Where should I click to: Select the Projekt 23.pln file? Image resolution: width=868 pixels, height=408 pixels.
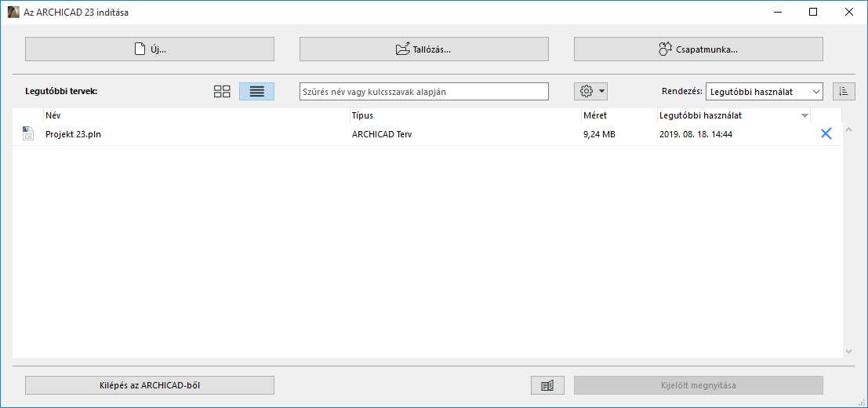point(427,134)
